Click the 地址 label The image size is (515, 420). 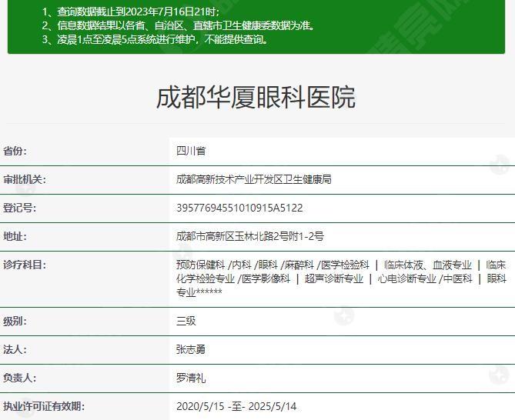[x=15, y=236]
